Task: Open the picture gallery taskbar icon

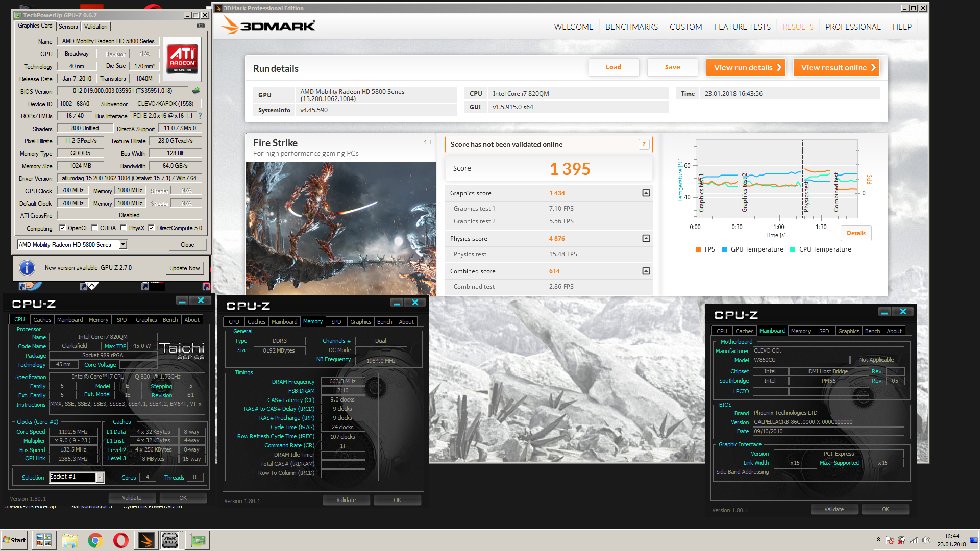Action: [44, 540]
